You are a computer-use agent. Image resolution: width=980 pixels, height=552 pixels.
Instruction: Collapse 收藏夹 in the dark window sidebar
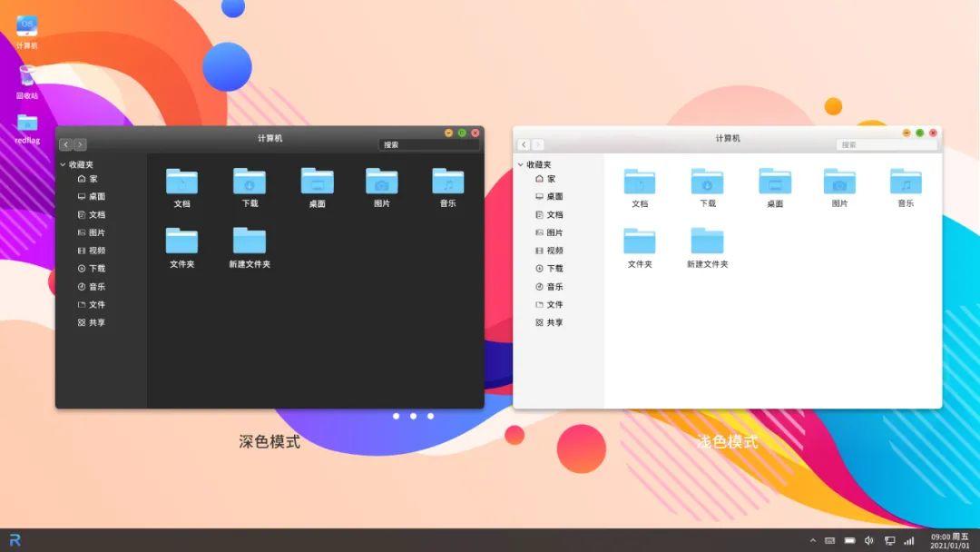click(x=63, y=165)
